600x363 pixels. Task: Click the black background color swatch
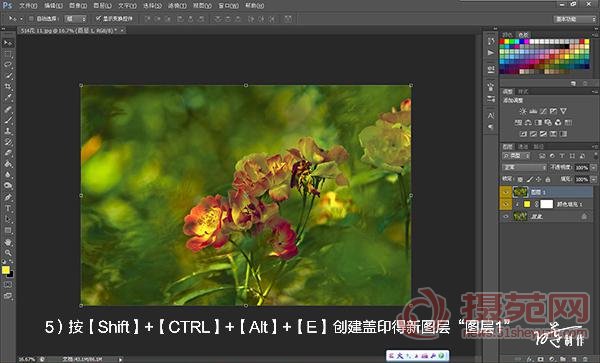(11, 274)
